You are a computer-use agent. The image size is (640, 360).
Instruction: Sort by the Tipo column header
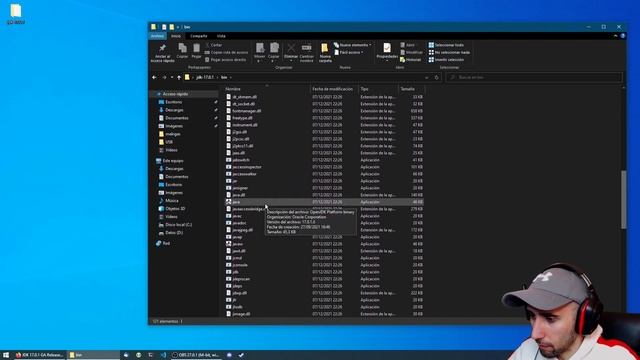pos(378,89)
